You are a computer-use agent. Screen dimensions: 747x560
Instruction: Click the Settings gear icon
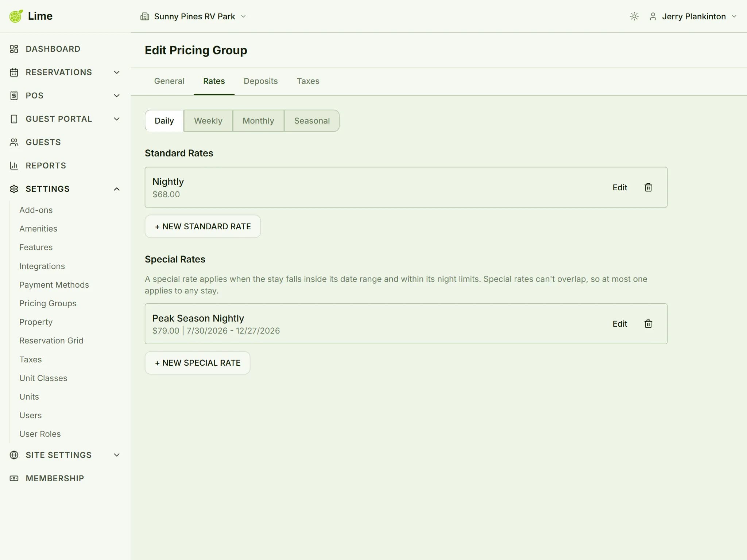(14, 189)
